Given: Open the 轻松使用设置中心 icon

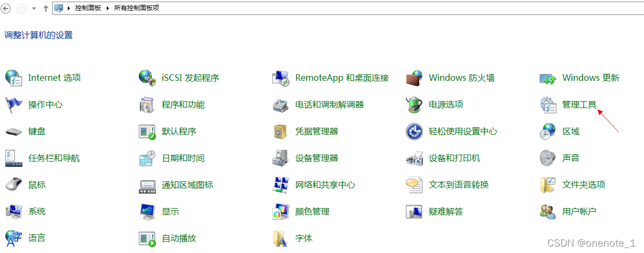Looking at the screenshot, I should coord(414,131).
